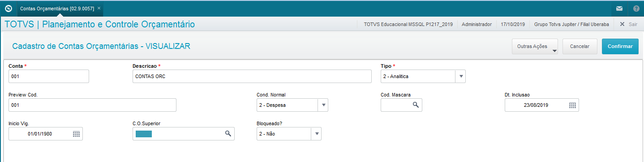Viewport: 644px width, 162px height.
Task: Click the date 17/10/2019 in the header
Action: pos(513,24)
